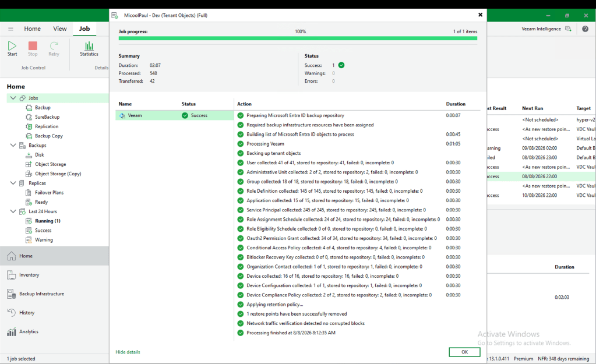
Task: Select the Object Storage backups icon
Action: 29,164
